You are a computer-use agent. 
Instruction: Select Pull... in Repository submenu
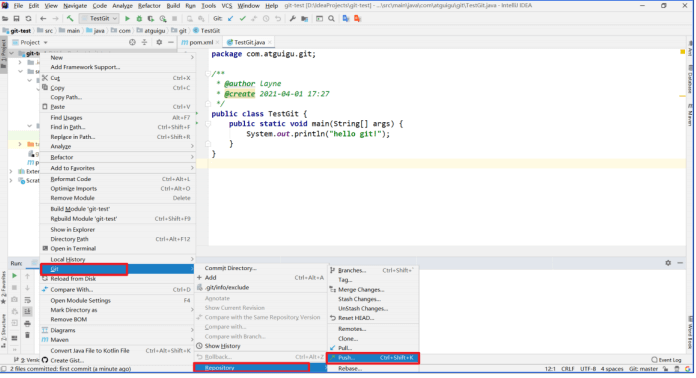[373, 348]
